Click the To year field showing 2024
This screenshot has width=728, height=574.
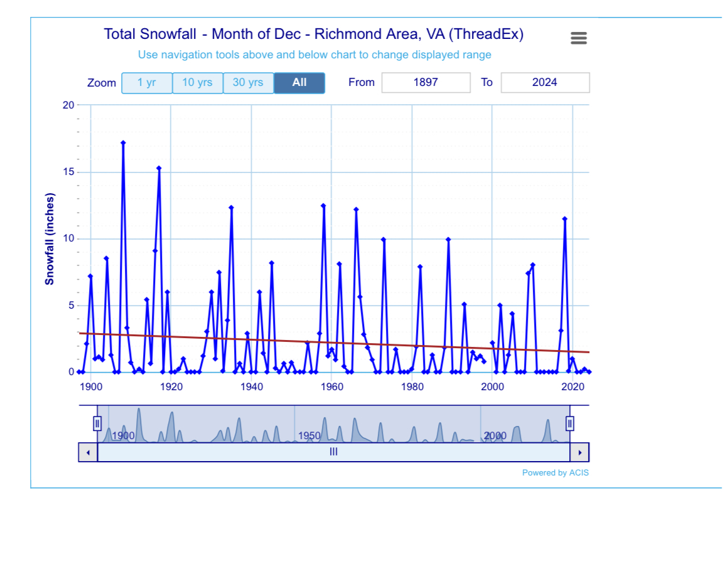(x=545, y=83)
